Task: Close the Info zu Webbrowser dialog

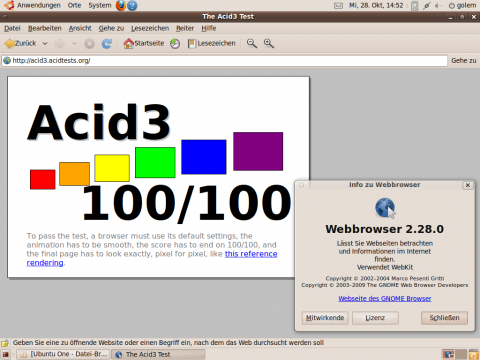Action: coord(468,185)
